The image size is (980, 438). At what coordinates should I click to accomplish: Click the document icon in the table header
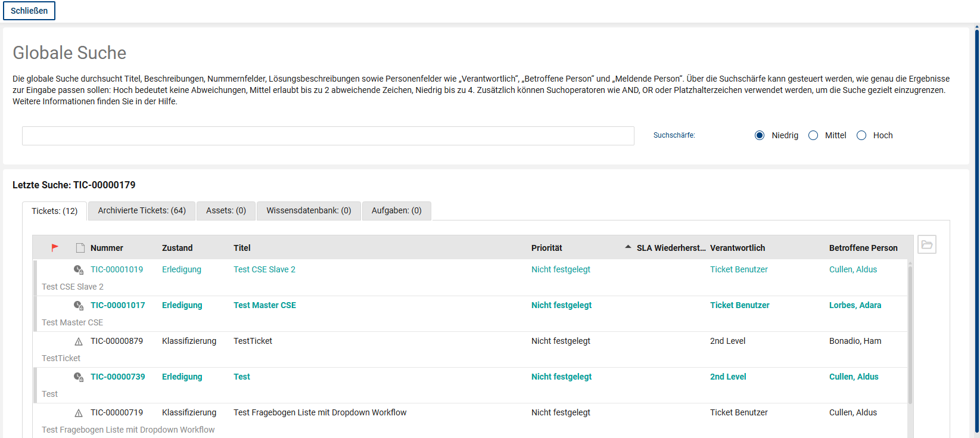pyautogui.click(x=80, y=248)
